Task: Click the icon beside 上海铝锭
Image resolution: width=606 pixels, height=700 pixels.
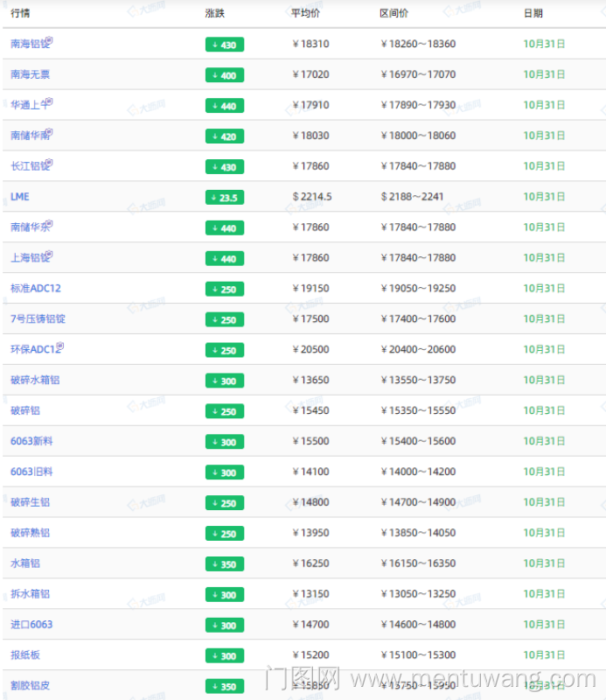Action: 49,255
